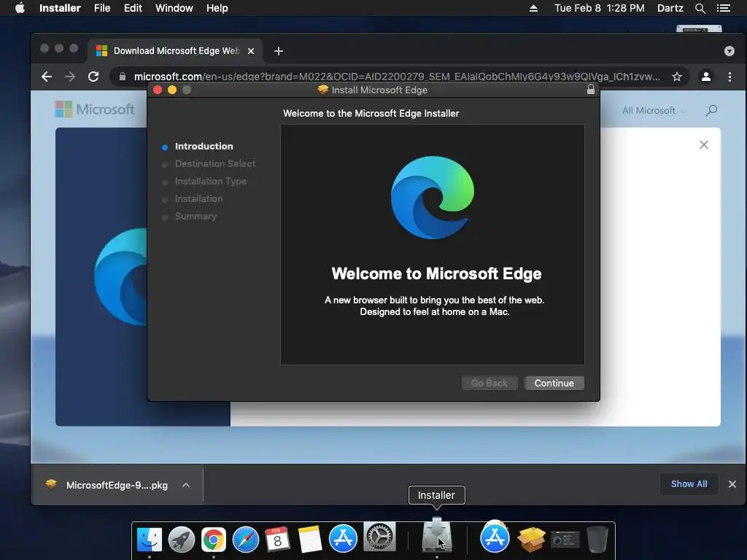Bookmark this page with the star icon
This screenshot has height=560, width=747.
[x=676, y=77]
